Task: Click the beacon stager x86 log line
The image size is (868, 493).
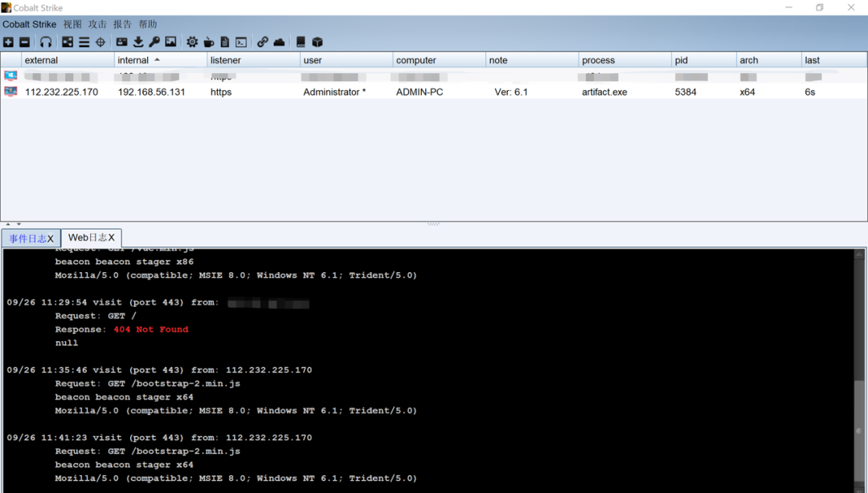Action: pyautogui.click(x=125, y=262)
